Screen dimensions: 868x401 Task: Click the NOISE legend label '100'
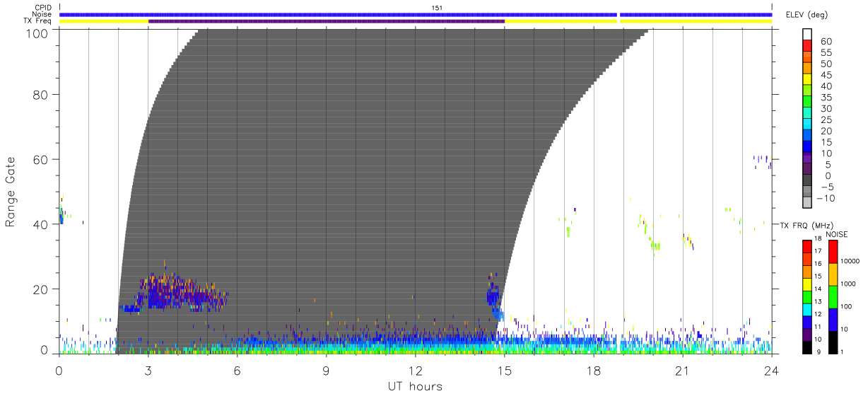click(x=846, y=306)
